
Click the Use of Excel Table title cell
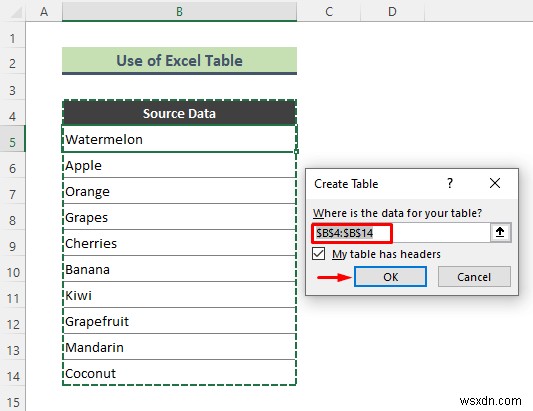[x=179, y=61]
